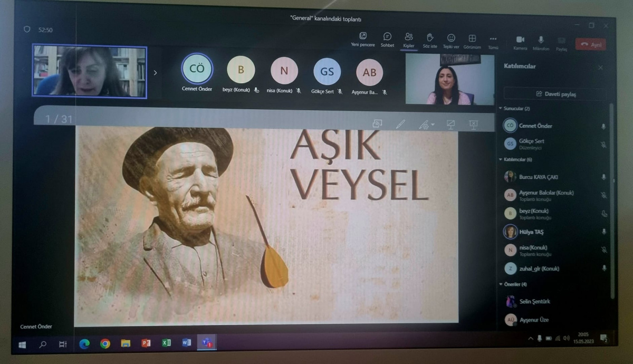Click beyz (Konuk)'s mic icon in list

pos(604,214)
